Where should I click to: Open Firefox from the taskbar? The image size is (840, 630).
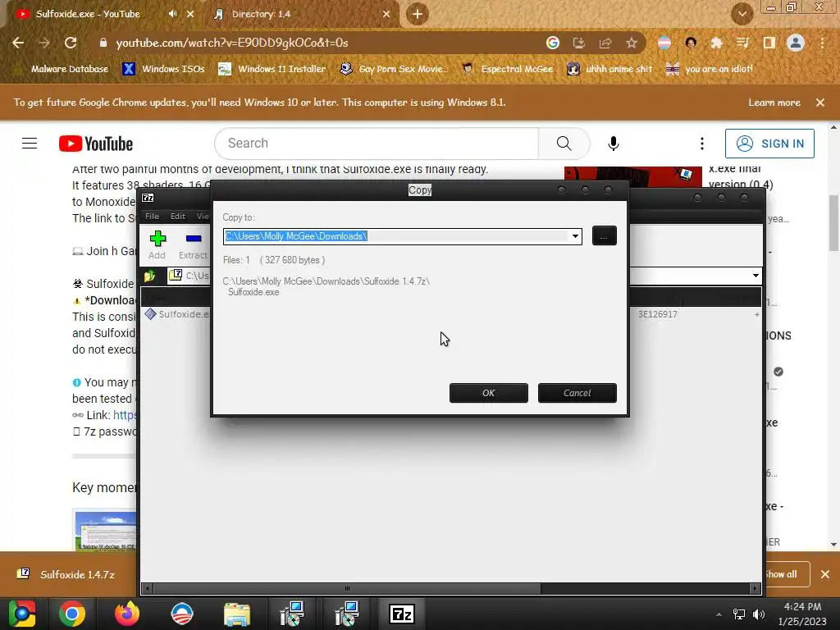coord(127,614)
